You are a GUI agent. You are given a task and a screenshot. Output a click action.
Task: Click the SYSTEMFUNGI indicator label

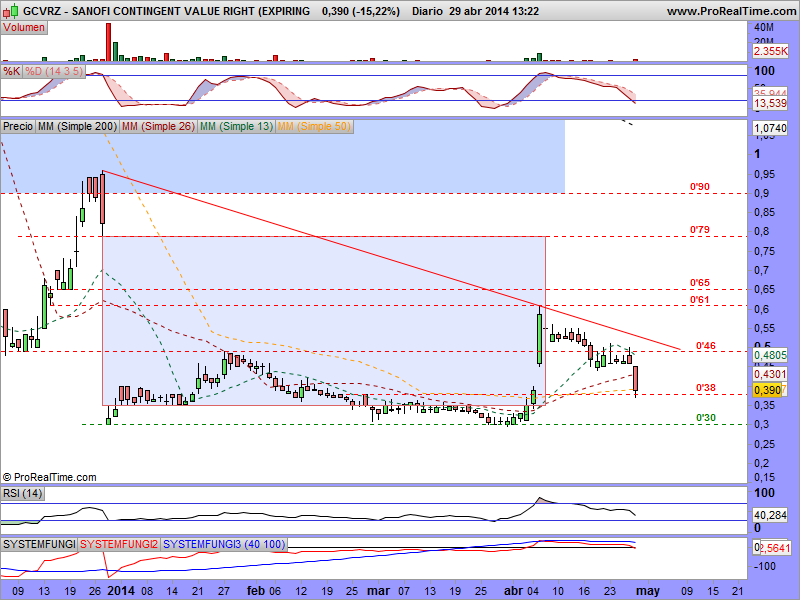point(39,544)
